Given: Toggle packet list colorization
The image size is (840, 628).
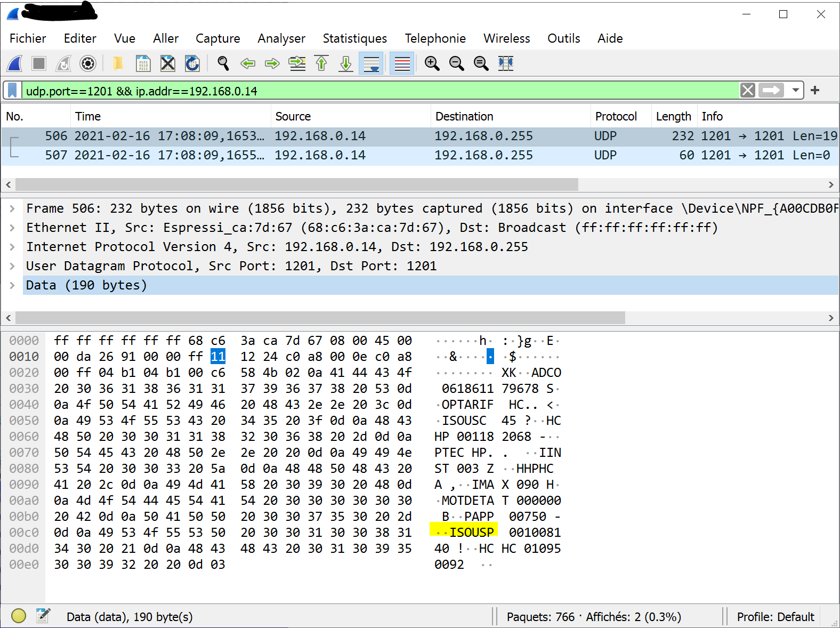Looking at the screenshot, I should [x=402, y=63].
